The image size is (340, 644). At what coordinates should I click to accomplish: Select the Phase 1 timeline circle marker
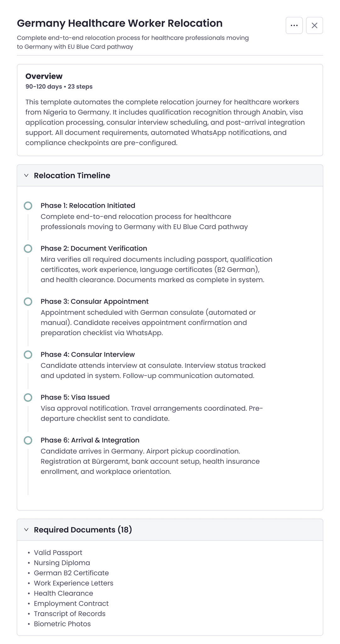tap(28, 206)
